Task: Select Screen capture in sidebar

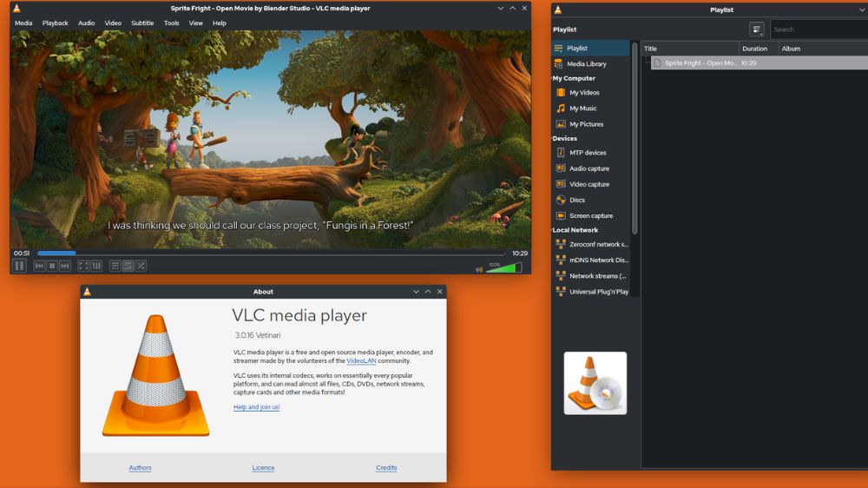Action: tap(590, 215)
